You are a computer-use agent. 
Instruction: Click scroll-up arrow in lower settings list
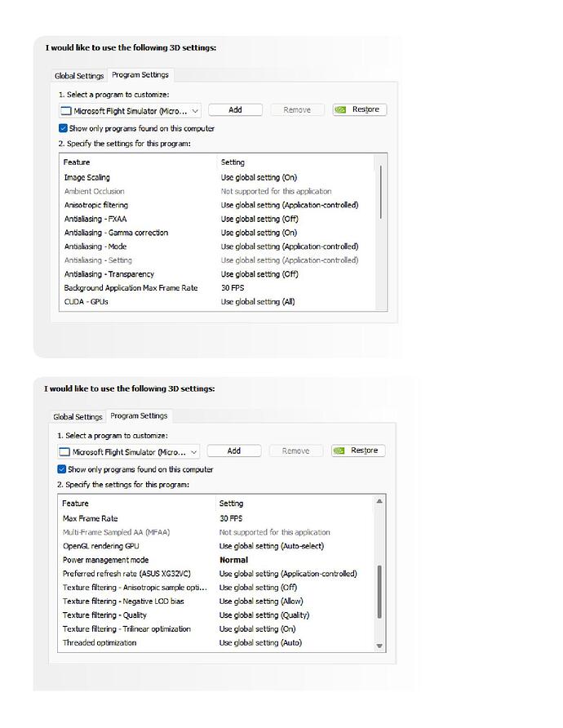pos(379,501)
